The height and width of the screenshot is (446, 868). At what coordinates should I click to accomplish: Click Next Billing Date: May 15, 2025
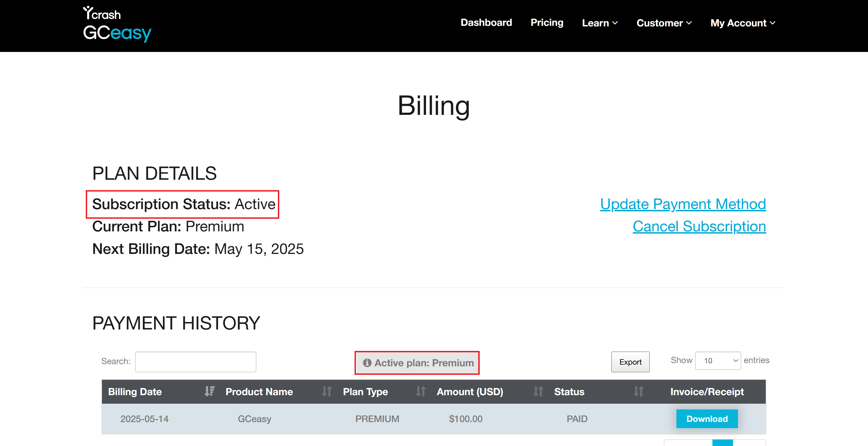pos(198,249)
